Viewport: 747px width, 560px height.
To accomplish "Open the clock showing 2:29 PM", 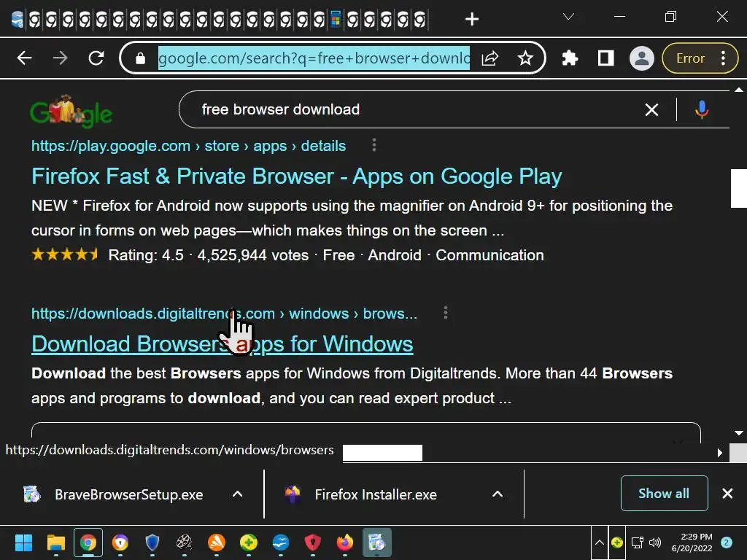I will point(692,542).
